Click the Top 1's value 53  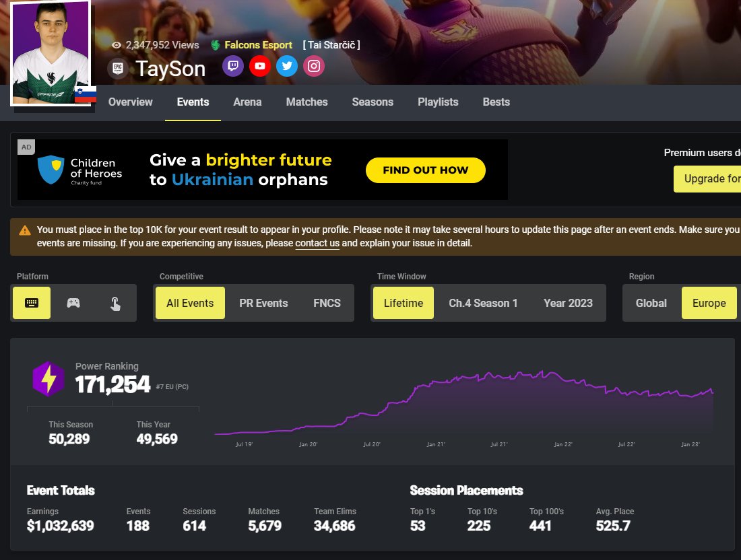pyautogui.click(x=418, y=526)
